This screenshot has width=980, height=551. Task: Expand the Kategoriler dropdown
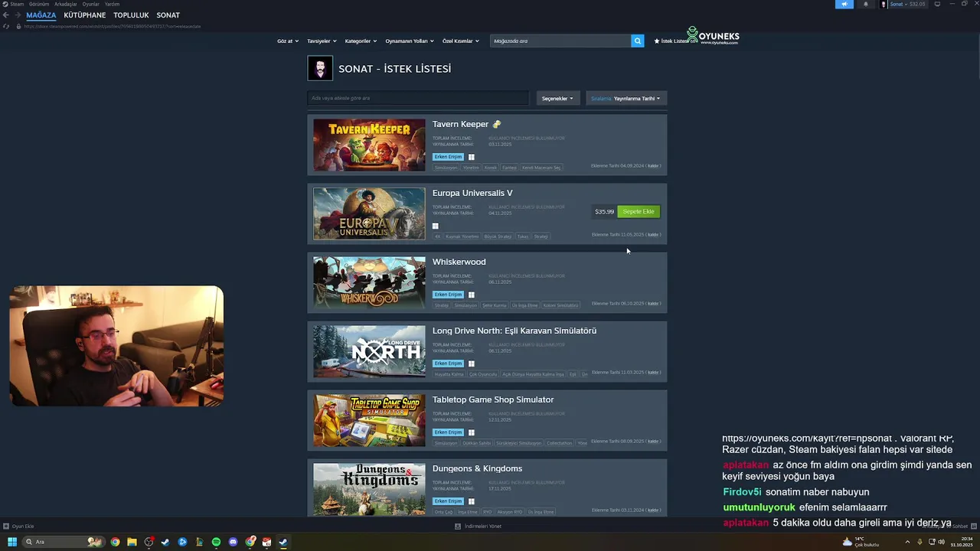[x=361, y=41]
